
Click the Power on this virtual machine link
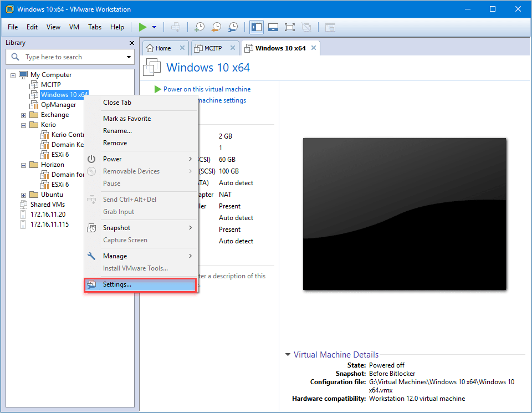pos(207,89)
